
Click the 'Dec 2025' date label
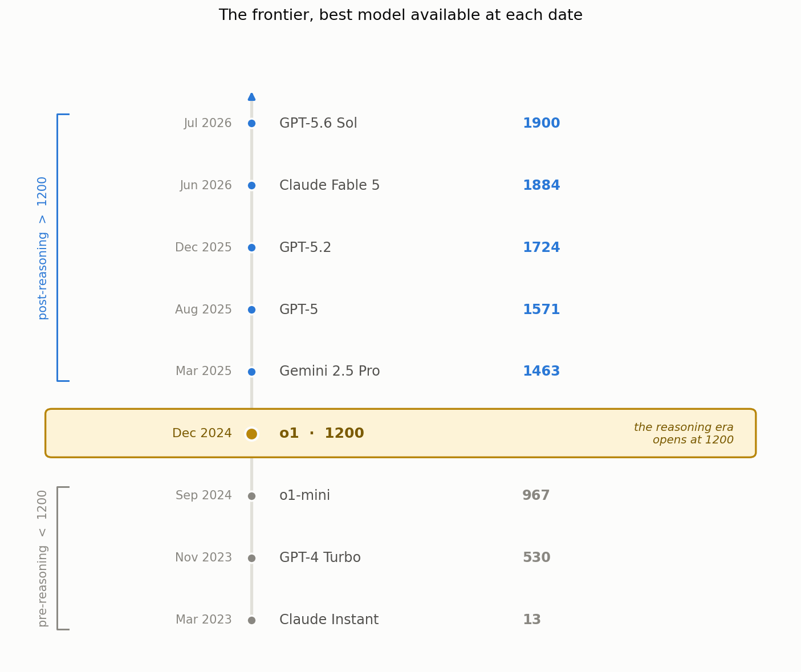click(x=204, y=248)
